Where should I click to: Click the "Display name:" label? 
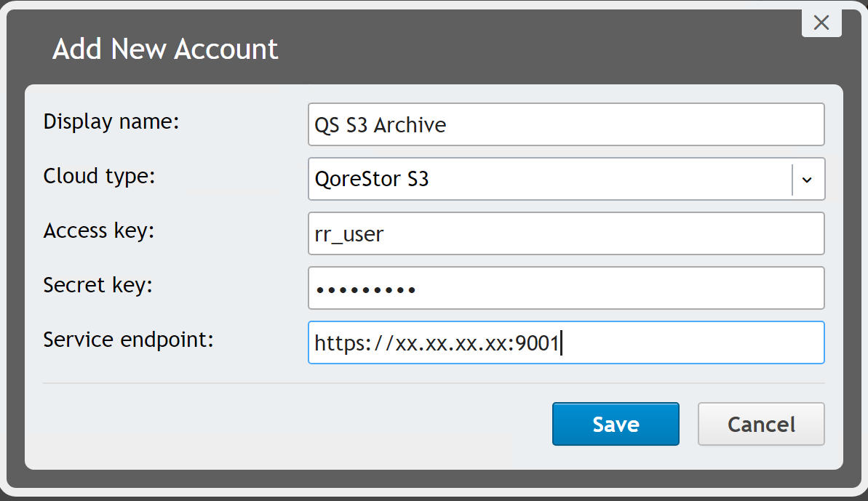pos(111,121)
